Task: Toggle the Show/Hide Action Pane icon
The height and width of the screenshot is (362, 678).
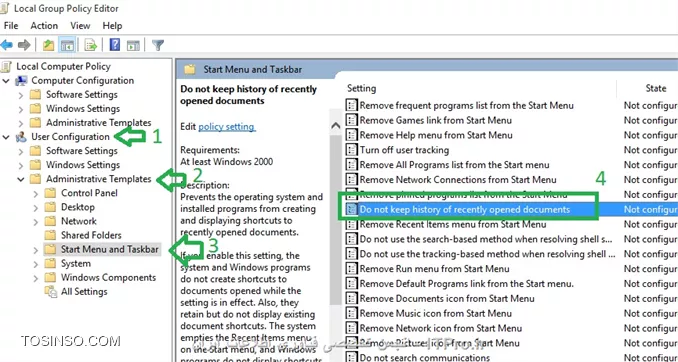Action: pos(134,45)
